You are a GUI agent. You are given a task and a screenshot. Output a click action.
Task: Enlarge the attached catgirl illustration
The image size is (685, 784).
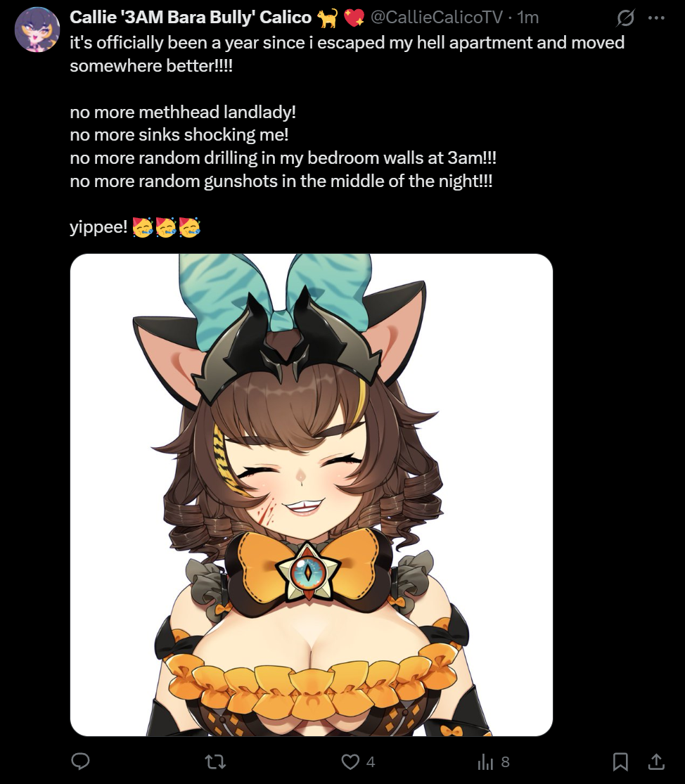coord(312,494)
